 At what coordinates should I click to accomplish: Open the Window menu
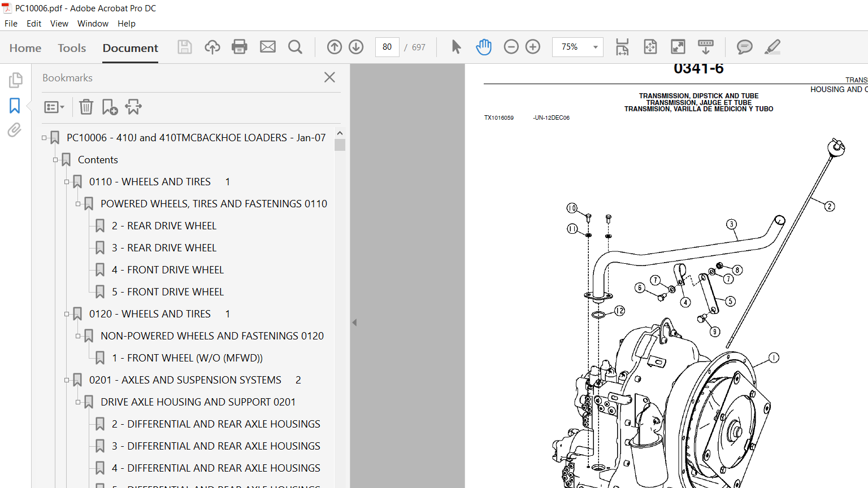[x=93, y=24]
